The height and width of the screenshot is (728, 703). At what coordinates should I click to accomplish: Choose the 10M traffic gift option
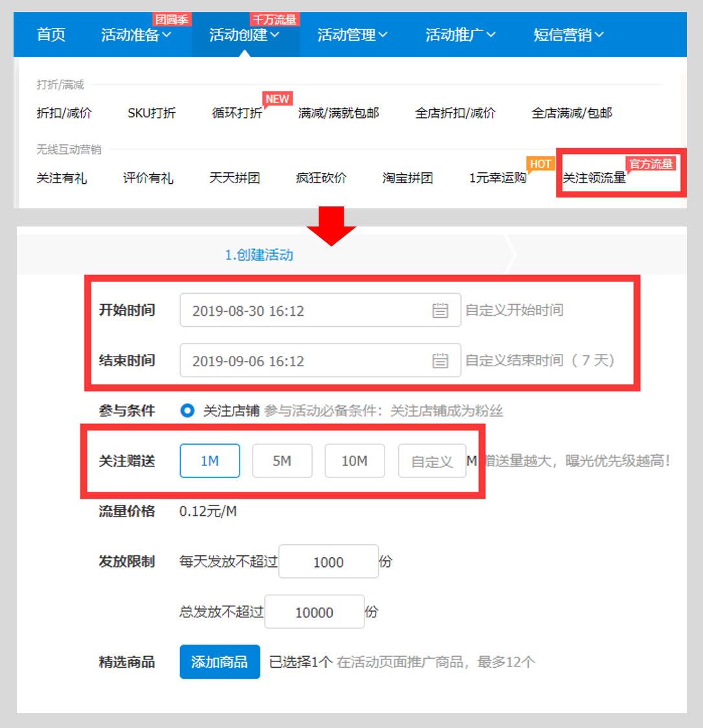pos(355,461)
